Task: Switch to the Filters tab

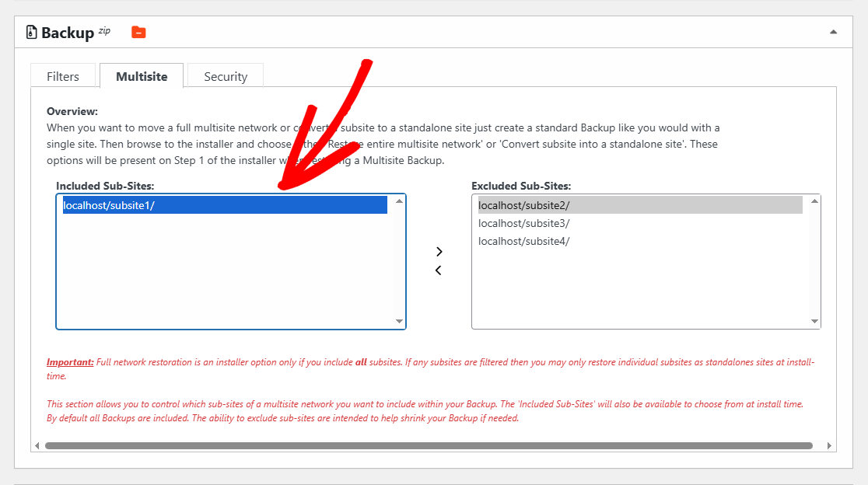Action: coord(63,75)
